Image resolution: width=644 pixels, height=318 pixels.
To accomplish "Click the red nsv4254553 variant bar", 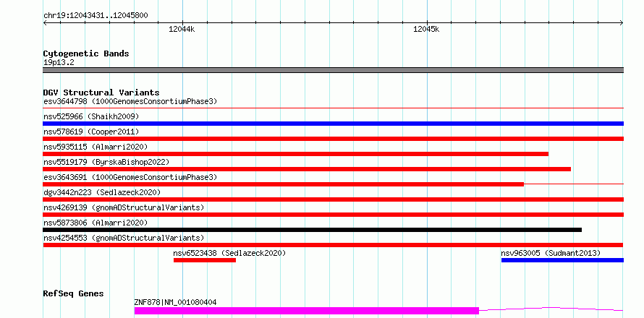I will coord(333,245).
